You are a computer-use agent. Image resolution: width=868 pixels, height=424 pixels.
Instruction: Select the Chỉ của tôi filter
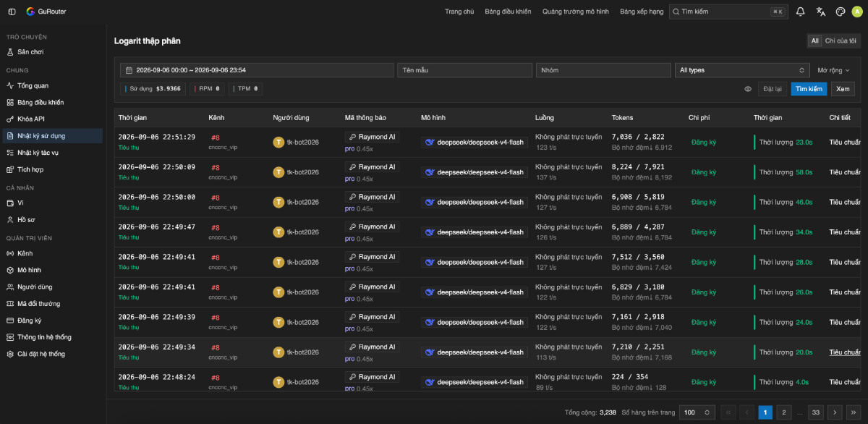pos(841,41)
